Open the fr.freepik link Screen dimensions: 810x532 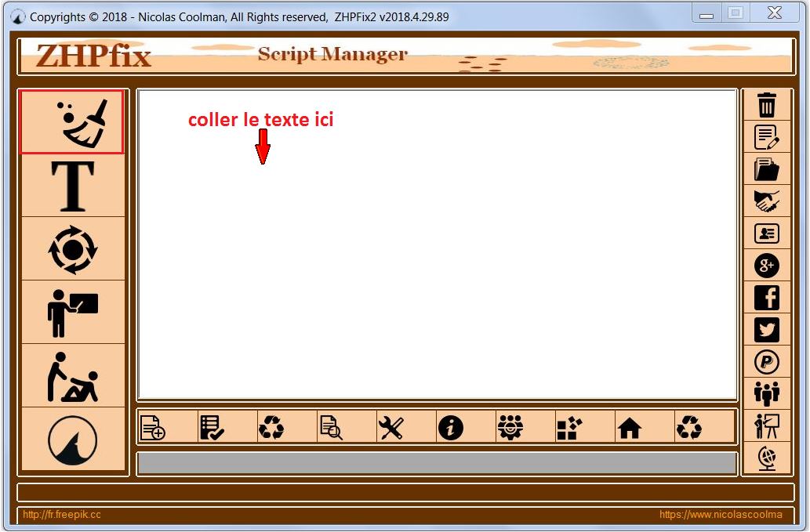pyautogui.click(x=62, y=515)
